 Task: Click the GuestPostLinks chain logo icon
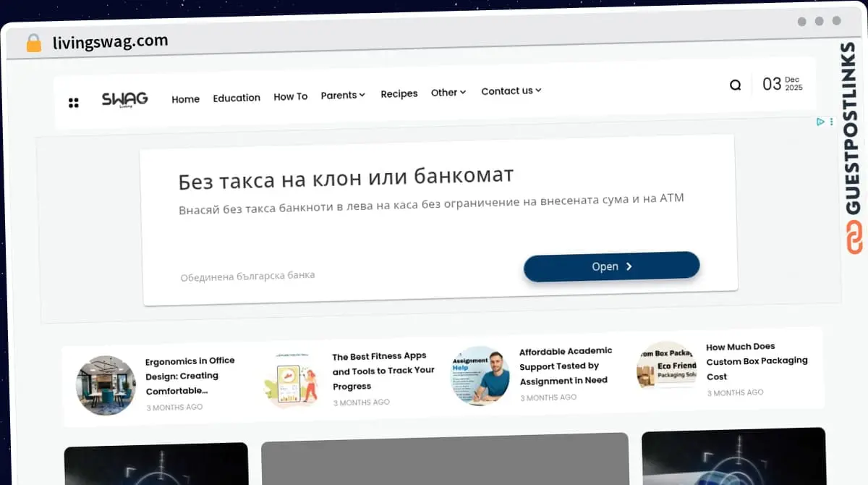(x=855, y=238)
